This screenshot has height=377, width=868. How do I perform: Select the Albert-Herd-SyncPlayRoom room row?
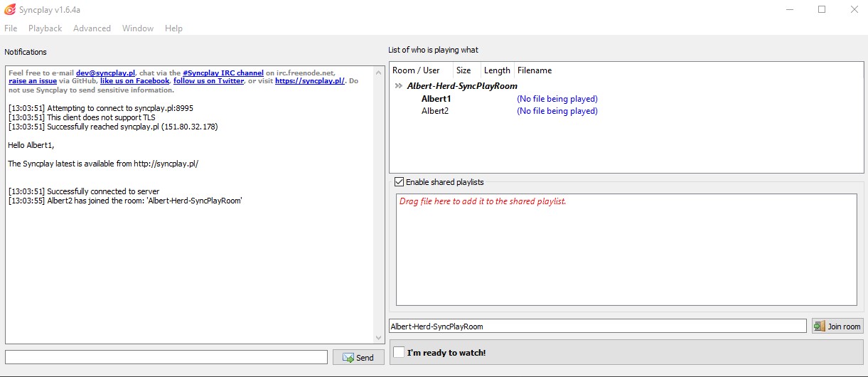pyautogui.click(x=462, y=86)
